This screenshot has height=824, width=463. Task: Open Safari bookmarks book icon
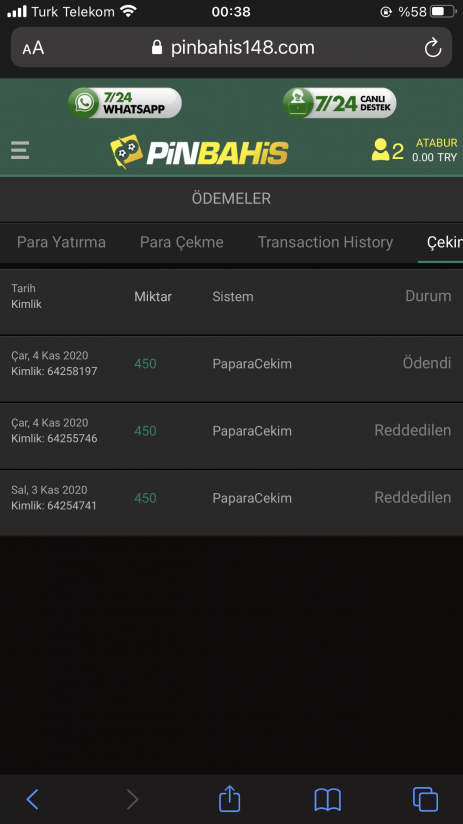coord(328,800)
